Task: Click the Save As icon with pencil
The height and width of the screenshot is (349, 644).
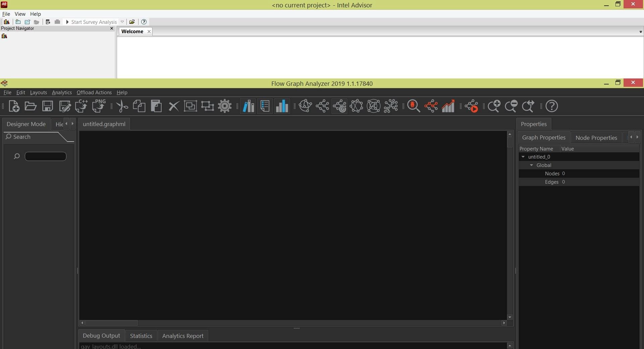Action: (65, 106)
